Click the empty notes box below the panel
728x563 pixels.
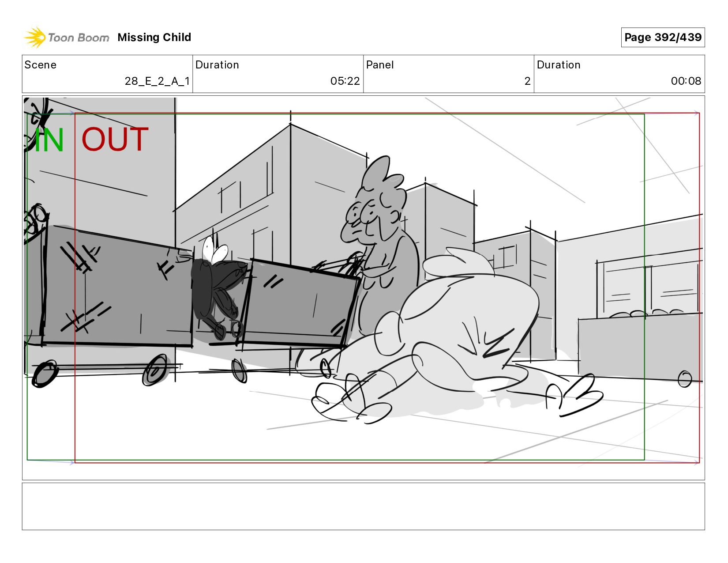[364, 506]
